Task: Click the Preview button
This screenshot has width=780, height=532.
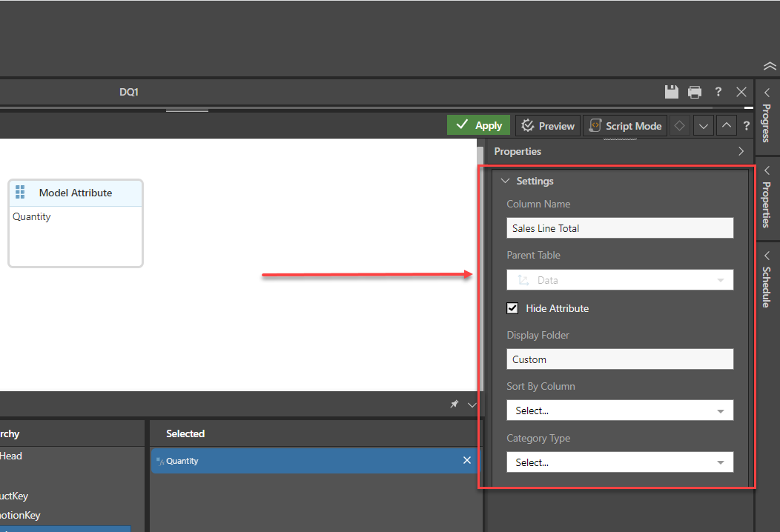Action: pos(547,126)
